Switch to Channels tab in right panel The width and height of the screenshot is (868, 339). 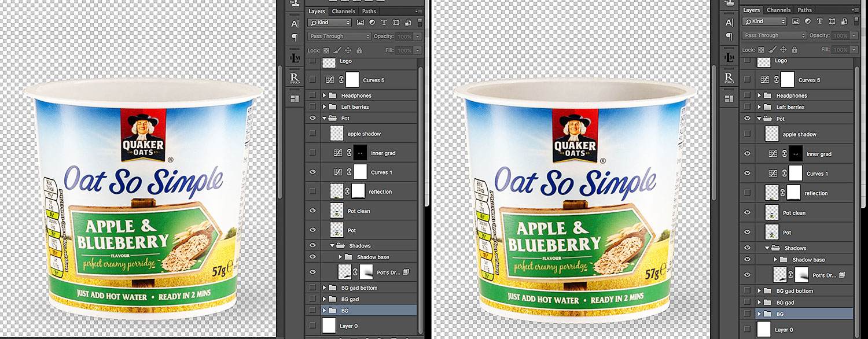tap(778, 10)
